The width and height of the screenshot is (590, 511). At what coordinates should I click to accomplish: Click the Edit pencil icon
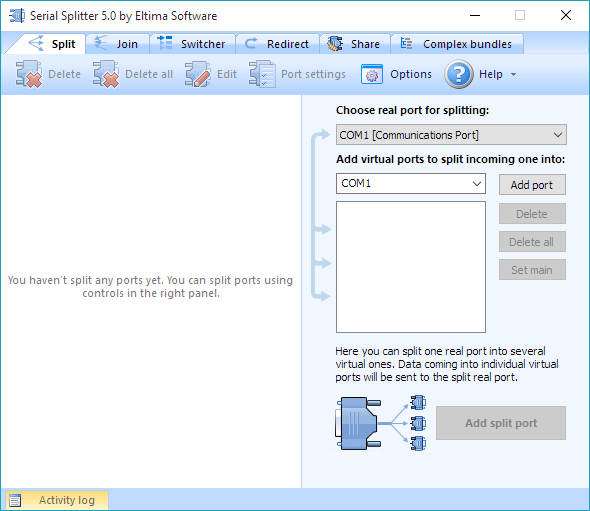(x=198, y=74)
